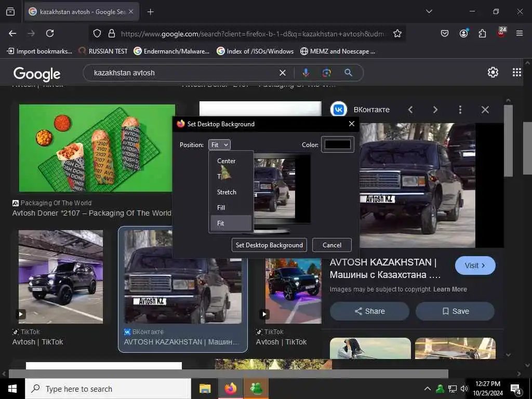Select Center position option
This screenshot has height=399, width=532.
click(x=231, y=161)
